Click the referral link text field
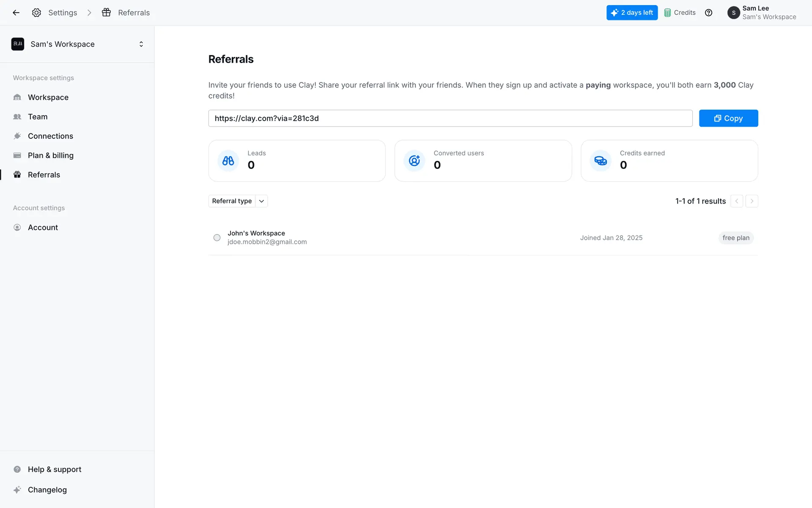 (450, 119)
